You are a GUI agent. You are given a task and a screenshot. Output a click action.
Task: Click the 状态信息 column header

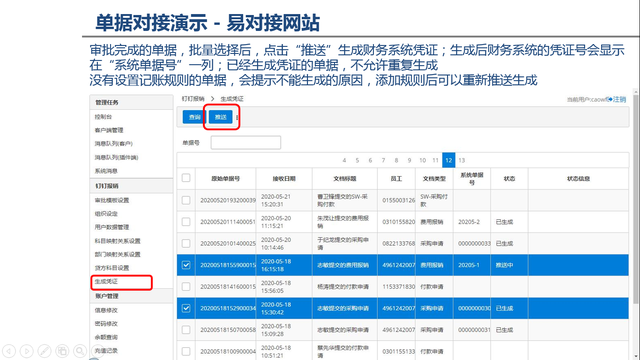(x=578, y=179)
